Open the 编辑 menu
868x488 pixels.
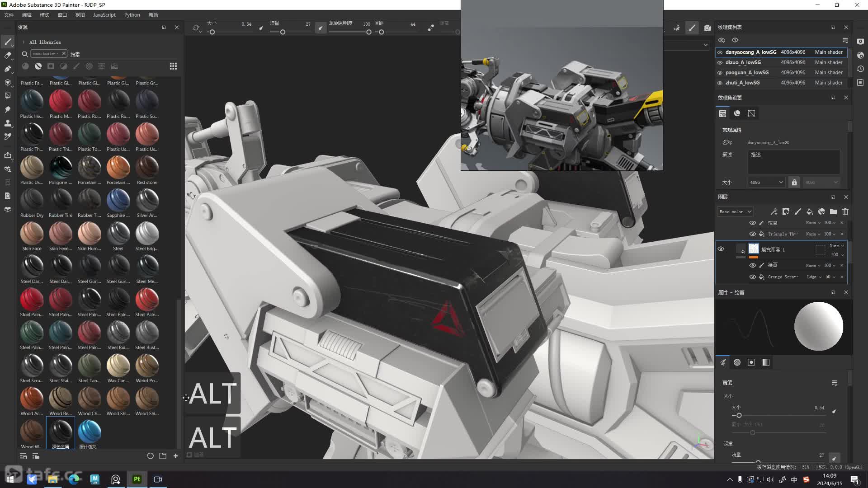click(x=27, y=15)
